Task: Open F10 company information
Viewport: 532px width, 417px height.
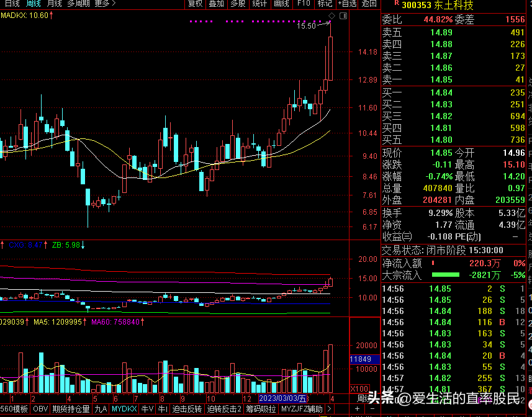Action: (303, 4)
